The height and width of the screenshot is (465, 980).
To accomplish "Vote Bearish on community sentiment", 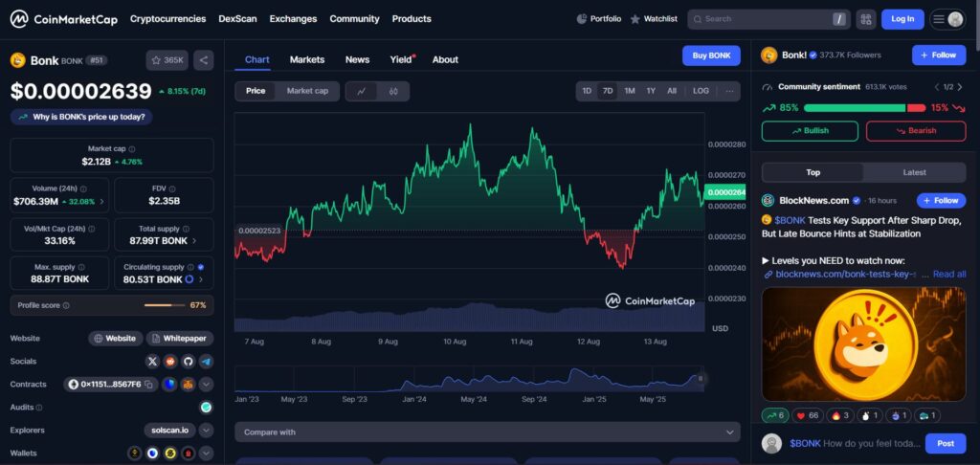I will [x=916, y=131].
